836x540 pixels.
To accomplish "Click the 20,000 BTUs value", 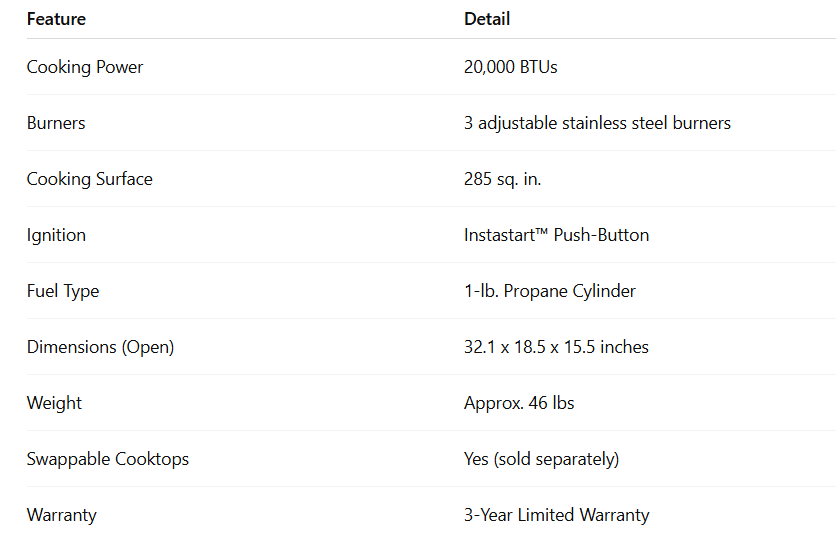I will (x=511, y=67).
